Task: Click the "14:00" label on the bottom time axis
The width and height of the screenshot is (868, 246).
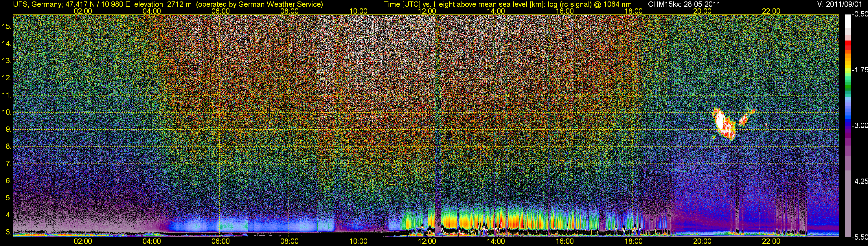Action: coord(496,241)
